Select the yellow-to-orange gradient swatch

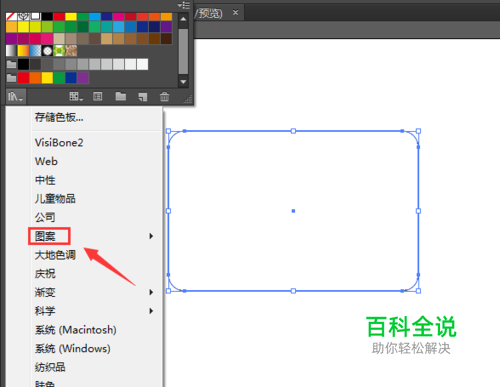[23, 51]
